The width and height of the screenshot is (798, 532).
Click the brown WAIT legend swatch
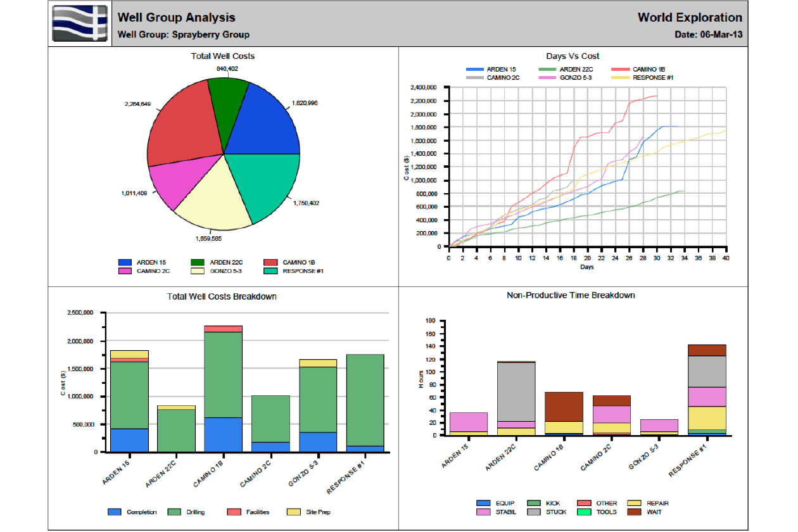tap(635, 511)
